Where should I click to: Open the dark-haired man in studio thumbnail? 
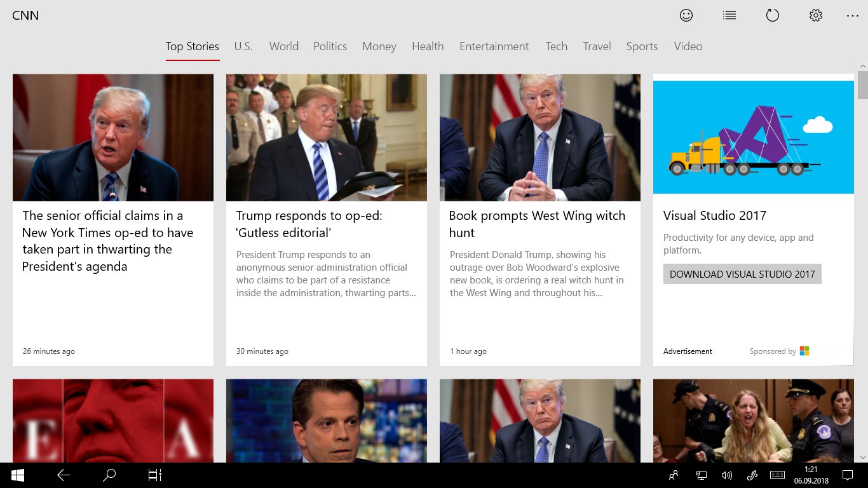(327, 421)
